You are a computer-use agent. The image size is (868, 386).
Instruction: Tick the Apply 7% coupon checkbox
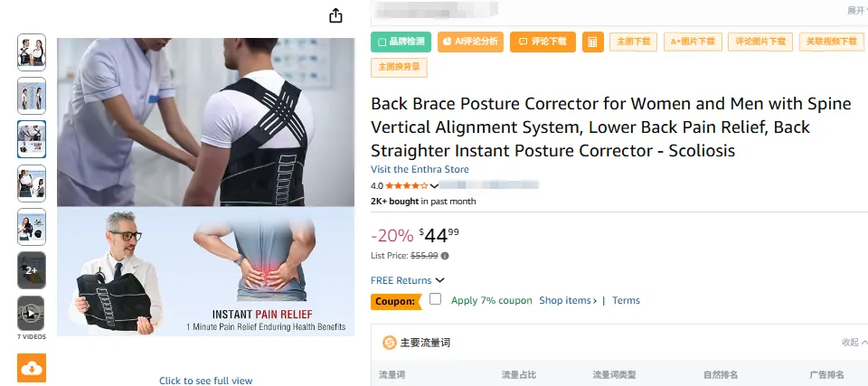[435, 299]
